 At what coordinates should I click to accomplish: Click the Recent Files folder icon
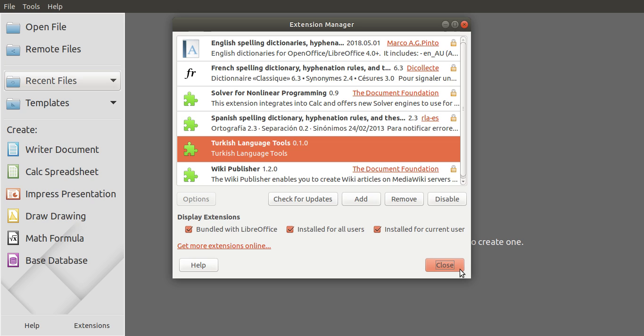13,81
